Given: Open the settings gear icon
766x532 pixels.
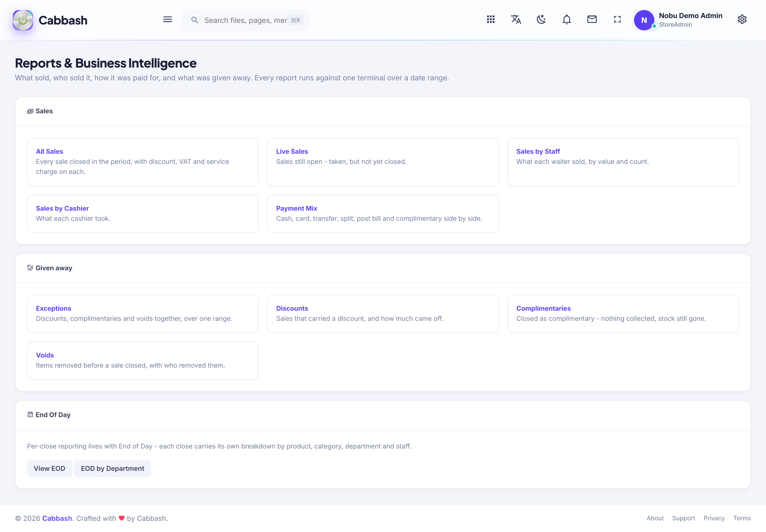Looking at the screenshot, I should pyautogui.click(x=742, y=19).
